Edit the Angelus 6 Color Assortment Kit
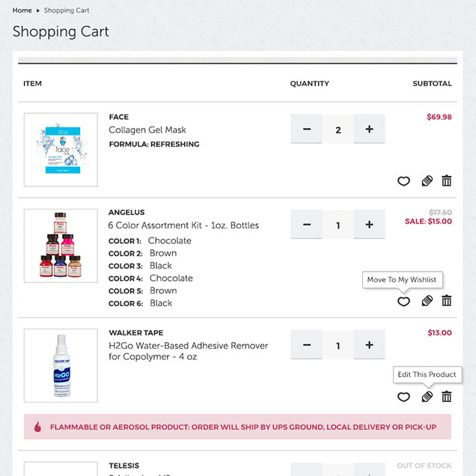 (427, 301)
